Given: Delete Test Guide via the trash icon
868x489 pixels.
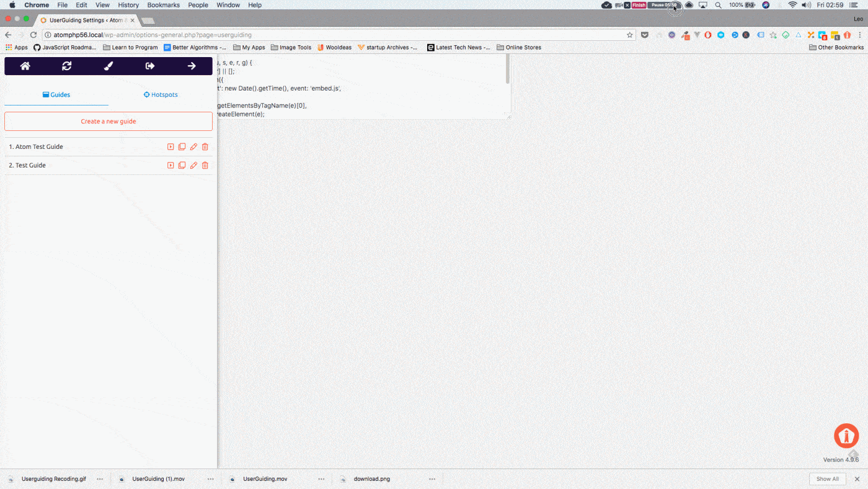Looking at the screenshot, I should click(x=205, y=165).
